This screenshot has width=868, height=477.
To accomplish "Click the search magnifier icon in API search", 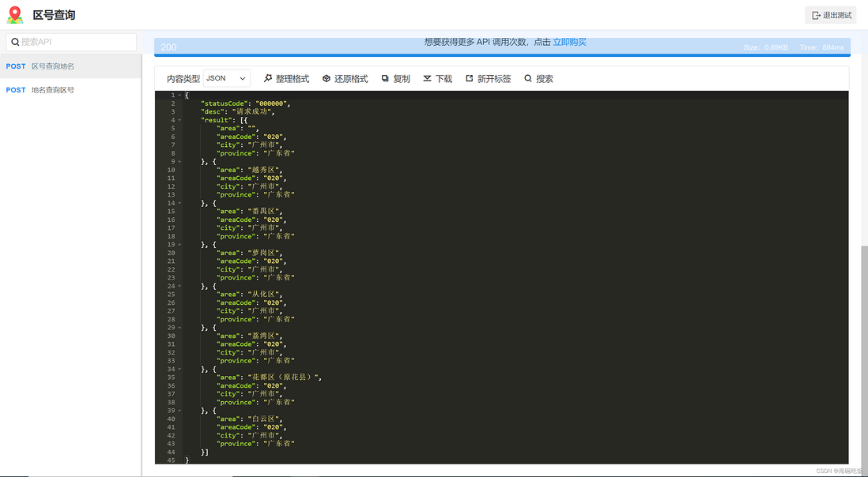I will point(15,42).
